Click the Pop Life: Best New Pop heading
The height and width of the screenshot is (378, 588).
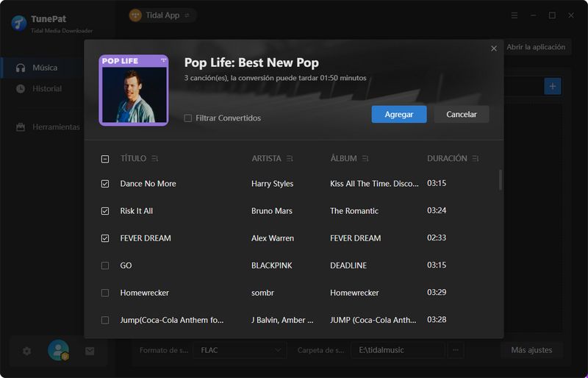point(251,63)
